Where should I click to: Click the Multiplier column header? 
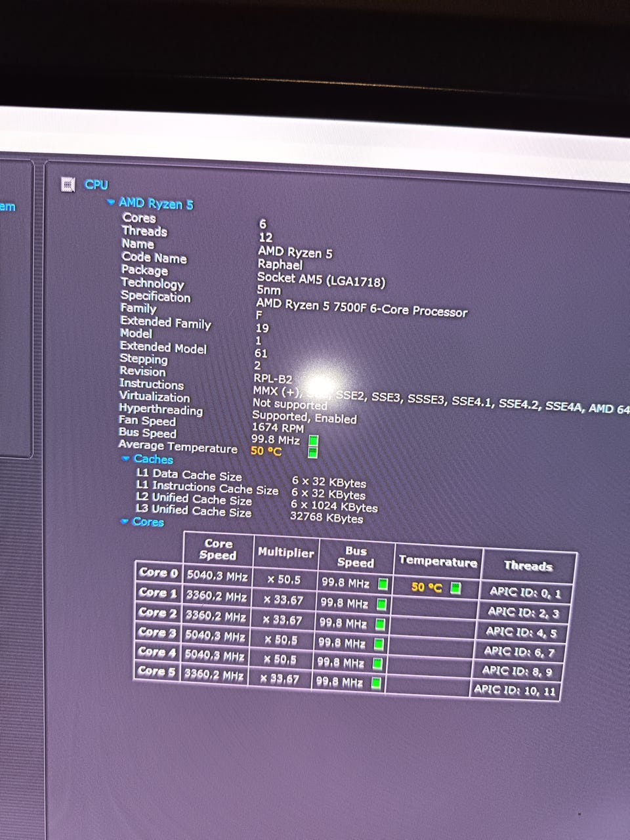click(x=285, y=553)
